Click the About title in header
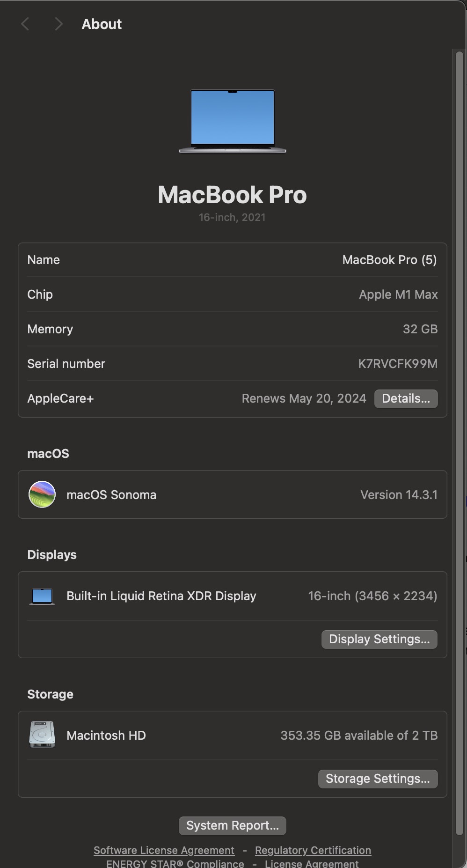This screenshot has width=467, height=868. click(x=102, y=24)
